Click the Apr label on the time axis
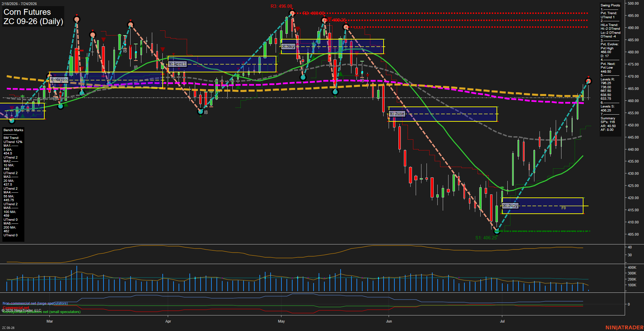This screenshot has width=644, height=331. [x=168, y=321]
